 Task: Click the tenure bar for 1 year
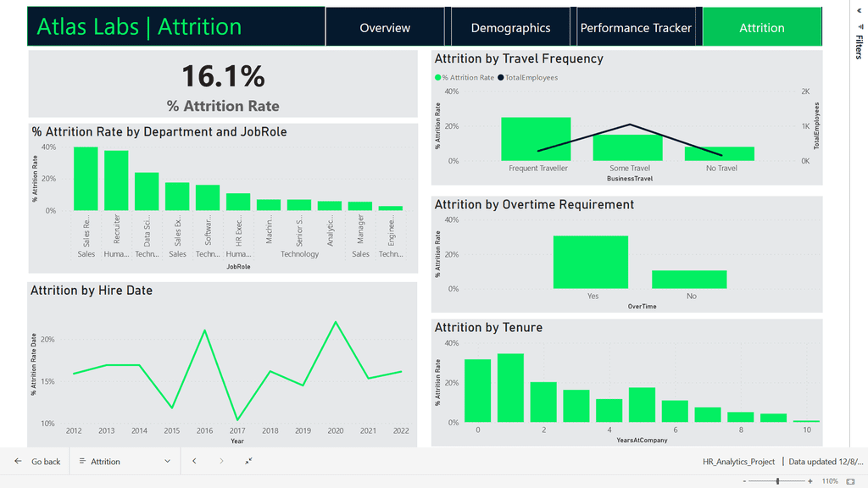[510, 388]
